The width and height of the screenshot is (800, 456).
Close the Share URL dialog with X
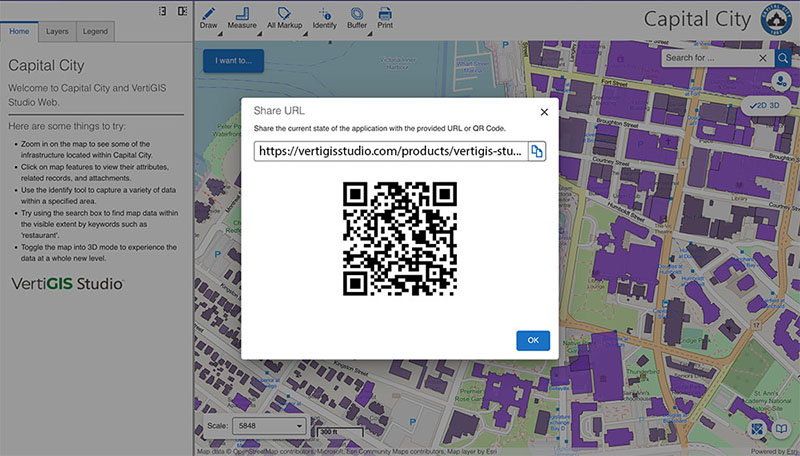point(544,112)
